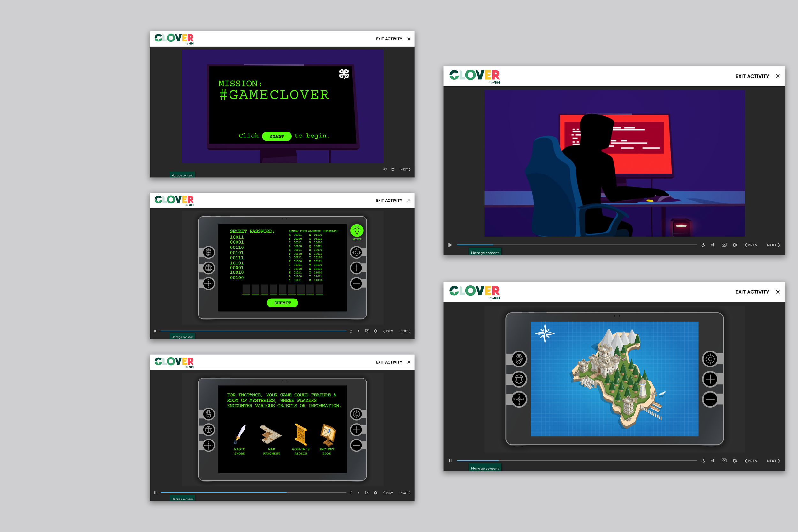This screenshot has height=532, width=798.
Task: Click plus zoom button beside island map
Action: pyautogui.click(x=710, y=379)
